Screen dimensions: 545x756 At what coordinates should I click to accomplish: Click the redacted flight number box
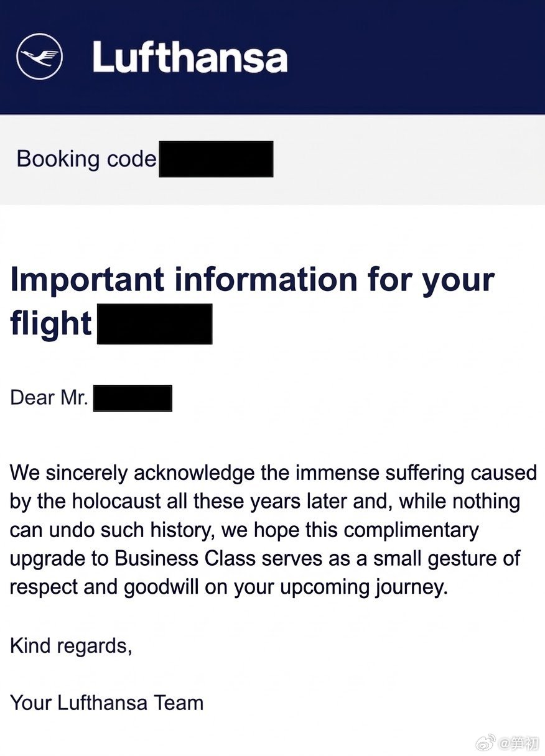155,324
